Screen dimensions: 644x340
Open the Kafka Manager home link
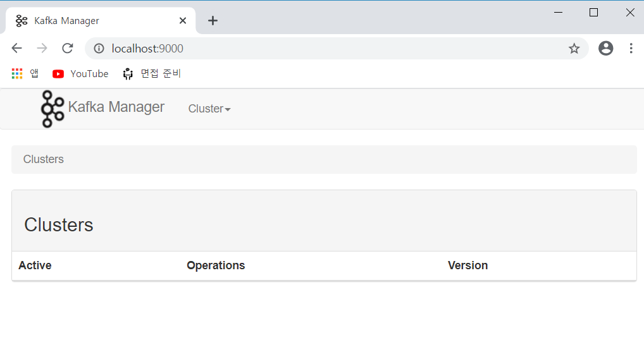[116, 107]
